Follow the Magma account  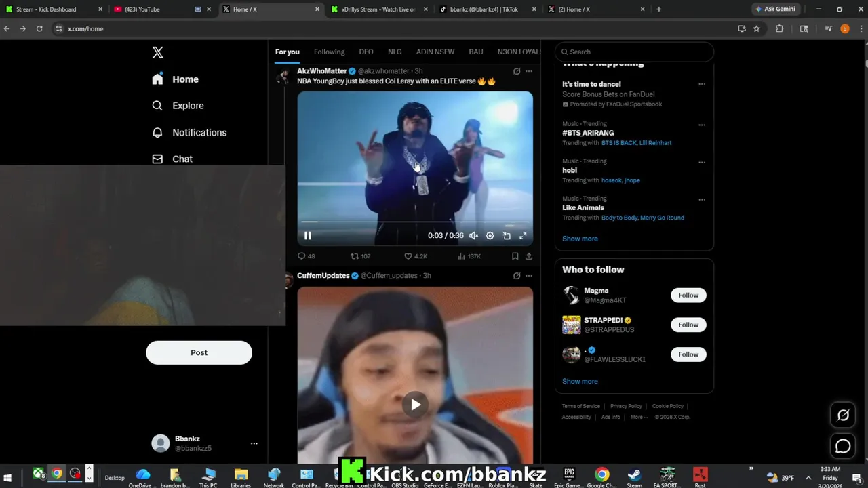(x=688, y=295)
